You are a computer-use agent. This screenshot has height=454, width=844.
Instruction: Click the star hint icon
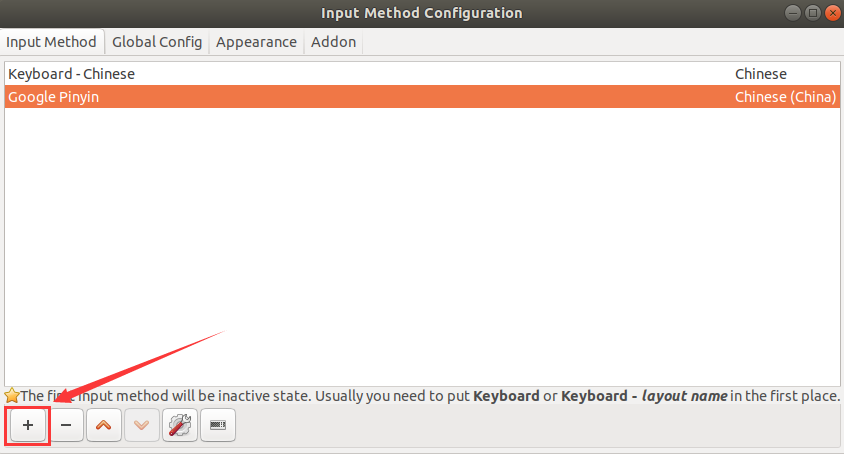[12, 396]
